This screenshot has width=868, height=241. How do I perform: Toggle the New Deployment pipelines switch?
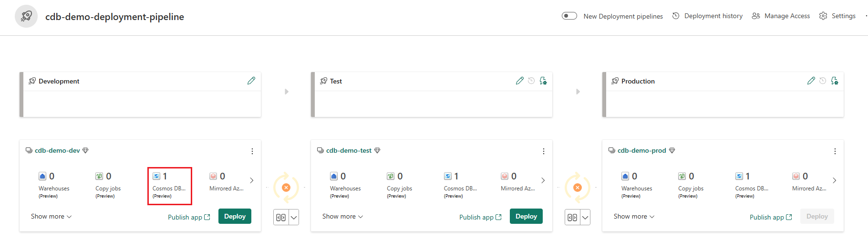point(569,16)
